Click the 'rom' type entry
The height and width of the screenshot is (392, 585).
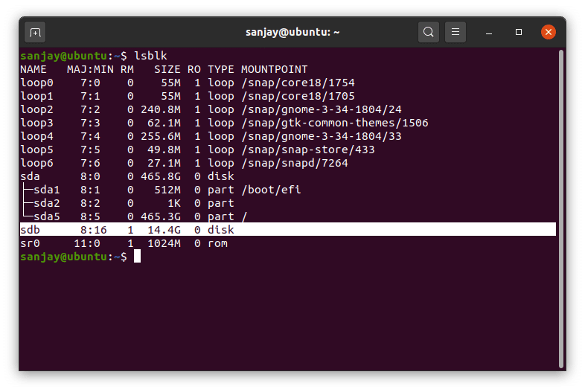click(217, 243)
